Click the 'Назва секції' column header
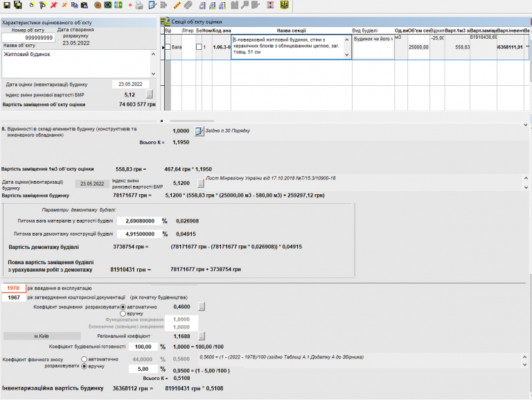 [x=291, y=31]
